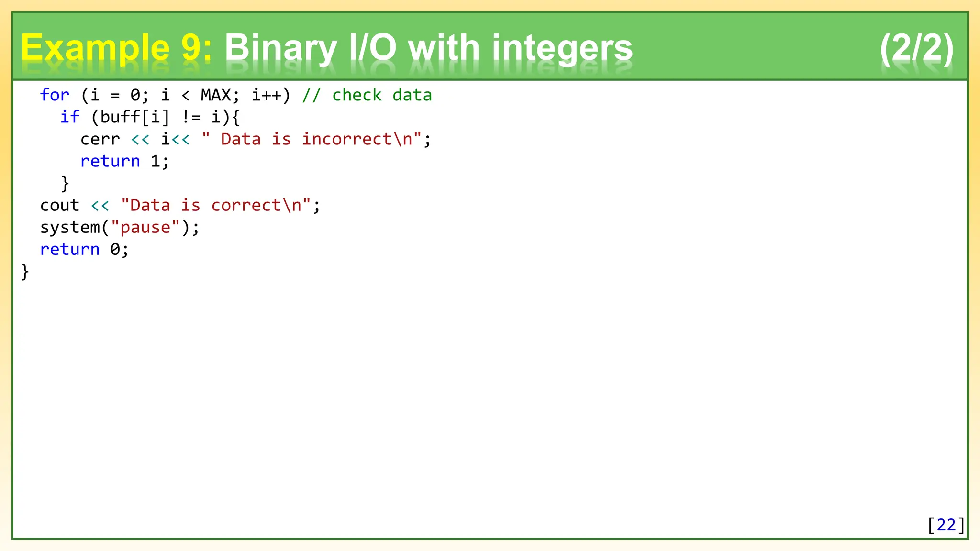
Task: Click the 'pause' string literal
Action: point(145,227)
